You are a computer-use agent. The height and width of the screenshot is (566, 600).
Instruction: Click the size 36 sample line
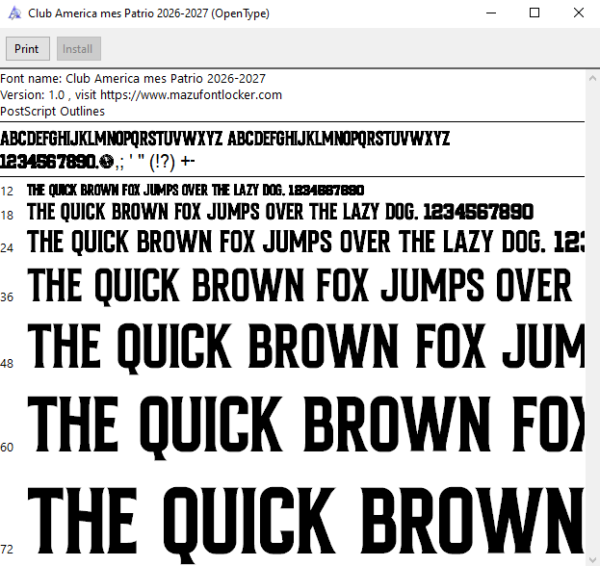[300, 285]
